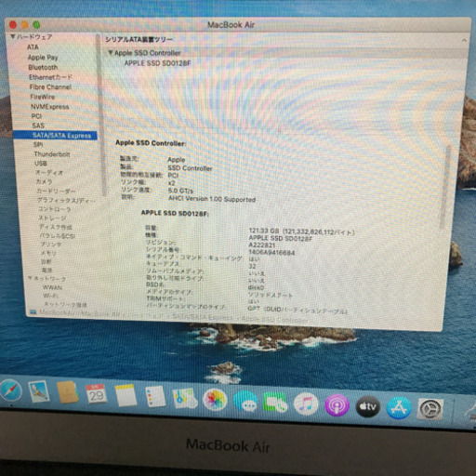Select カメラ in the sidebar
The image size is (476, 476).
tap(44, 181)
